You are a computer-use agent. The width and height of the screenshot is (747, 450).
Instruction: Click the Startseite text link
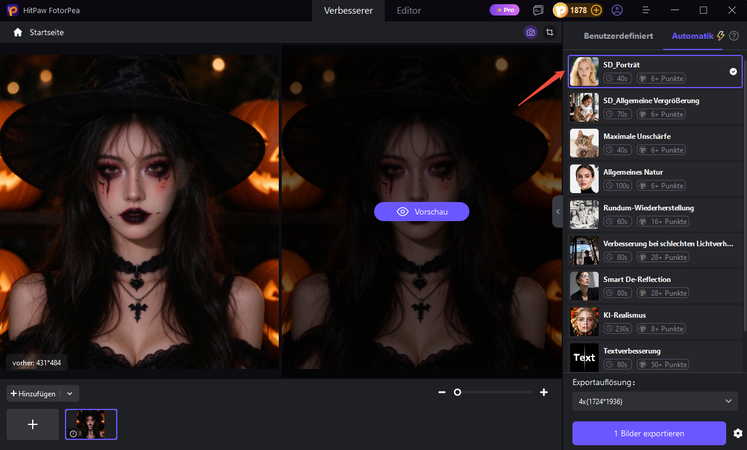pos(47,32)
